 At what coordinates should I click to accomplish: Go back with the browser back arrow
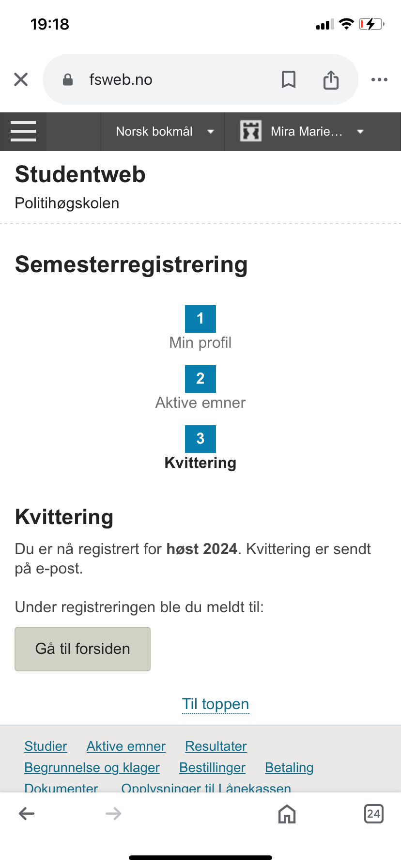[x=27, y=814]
